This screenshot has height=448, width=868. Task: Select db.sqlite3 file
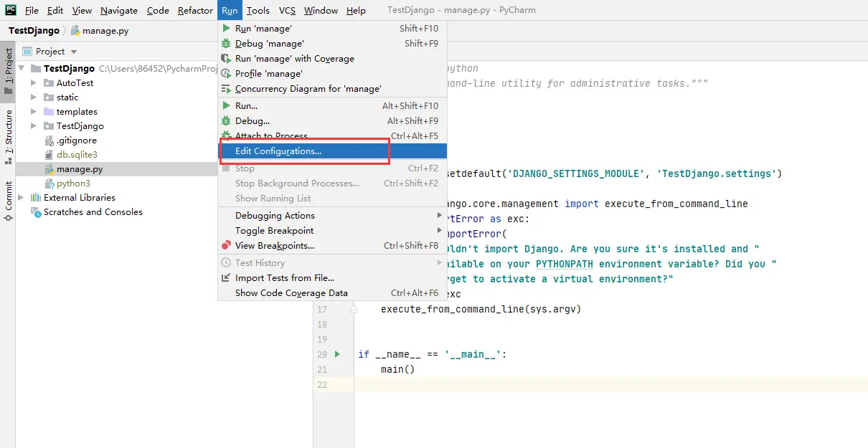77,154
